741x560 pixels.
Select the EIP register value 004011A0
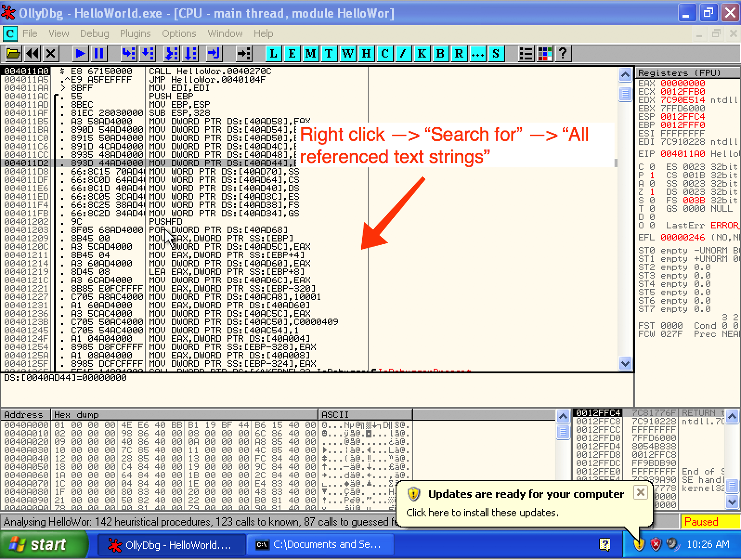(x=682, y=154)
